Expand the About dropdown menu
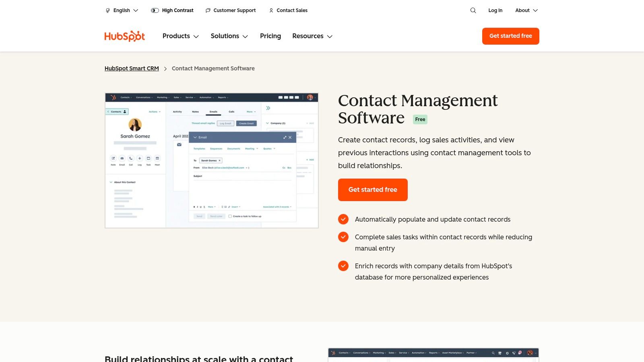This screenshot has height=362, width=644. tap(526, 10)
